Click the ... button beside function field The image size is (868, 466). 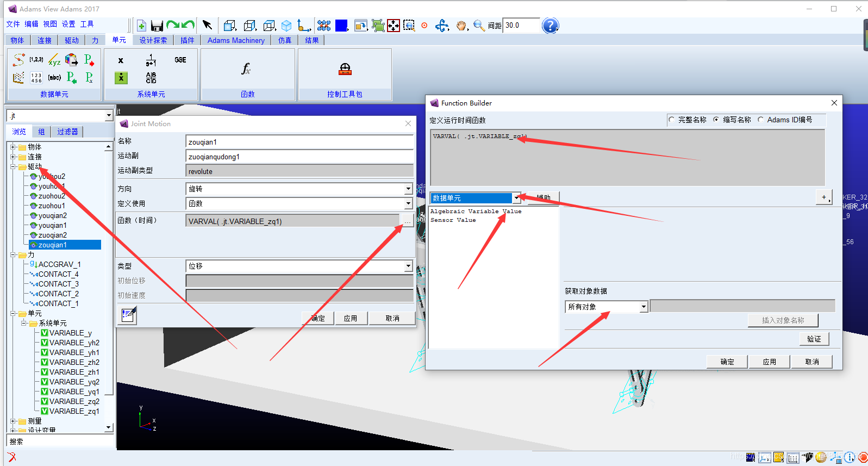coord(407,221)
